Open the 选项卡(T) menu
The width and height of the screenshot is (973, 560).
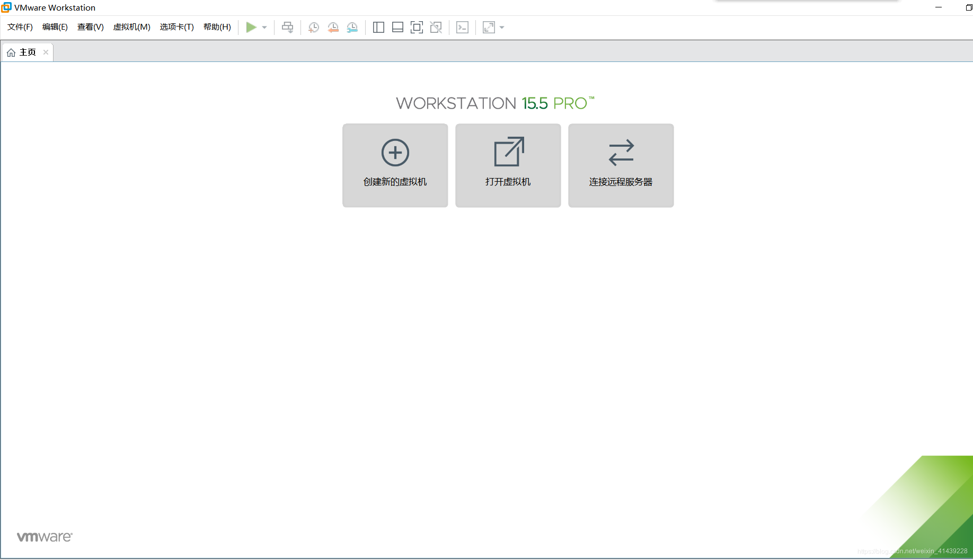[177, 27]
